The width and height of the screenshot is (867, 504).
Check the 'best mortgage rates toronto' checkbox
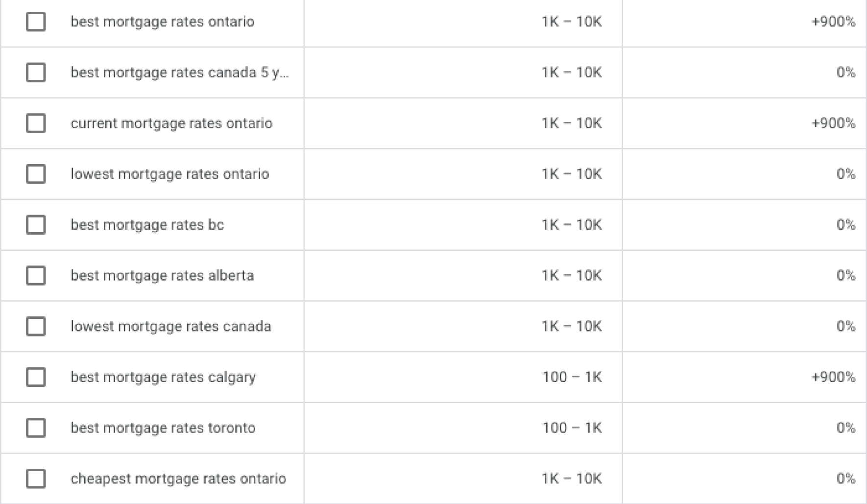pyautogui.click(x=36, y=428)
